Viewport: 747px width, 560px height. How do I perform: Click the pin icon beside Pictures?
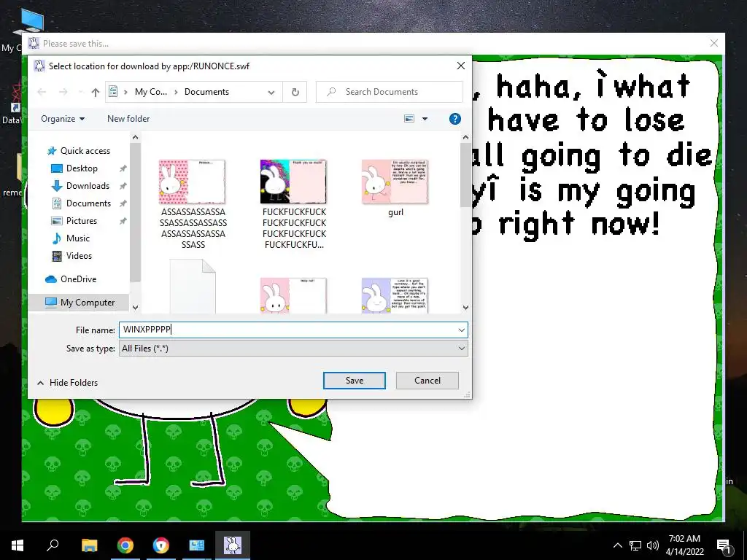123,221
